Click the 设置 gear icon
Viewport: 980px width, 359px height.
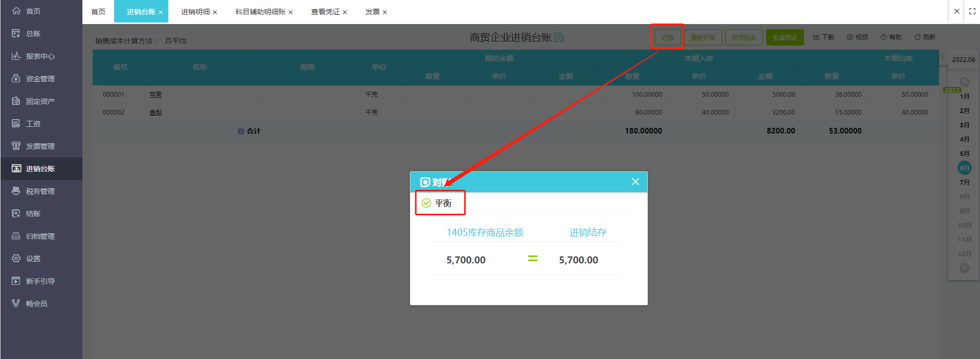tap(16, 258)
